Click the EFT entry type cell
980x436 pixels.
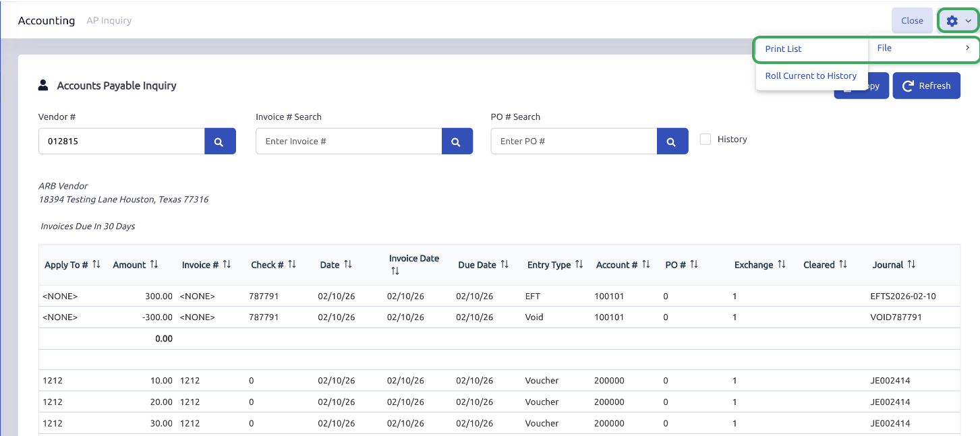point(534,296)
